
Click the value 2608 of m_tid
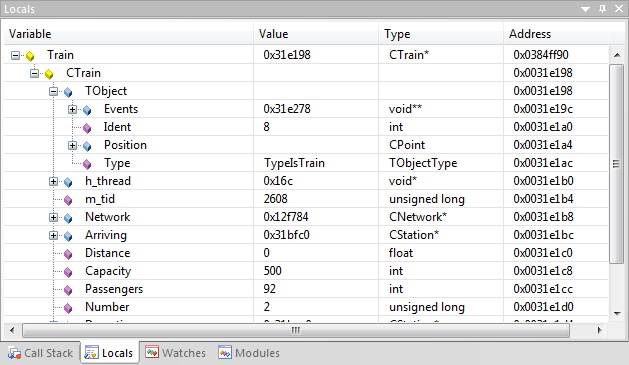[x=276, y=199]
